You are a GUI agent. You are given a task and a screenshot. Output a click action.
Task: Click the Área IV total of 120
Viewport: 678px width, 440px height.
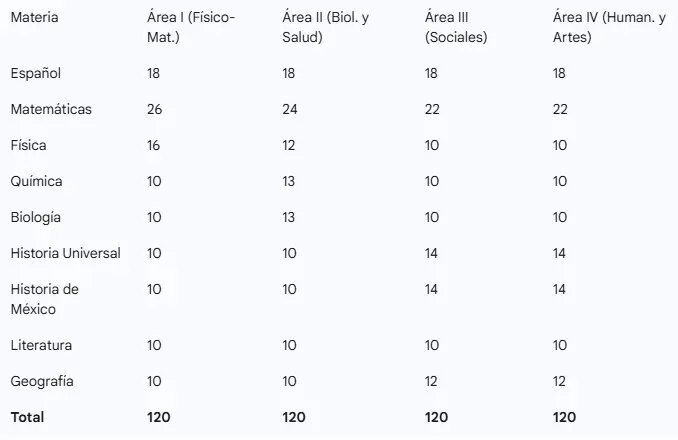coord(564,417)
